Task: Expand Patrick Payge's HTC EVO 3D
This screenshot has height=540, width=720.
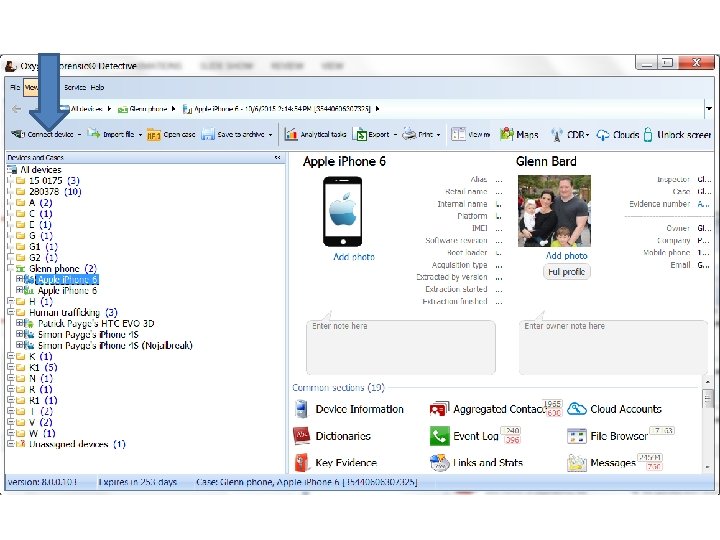Action: click(19, 323)
